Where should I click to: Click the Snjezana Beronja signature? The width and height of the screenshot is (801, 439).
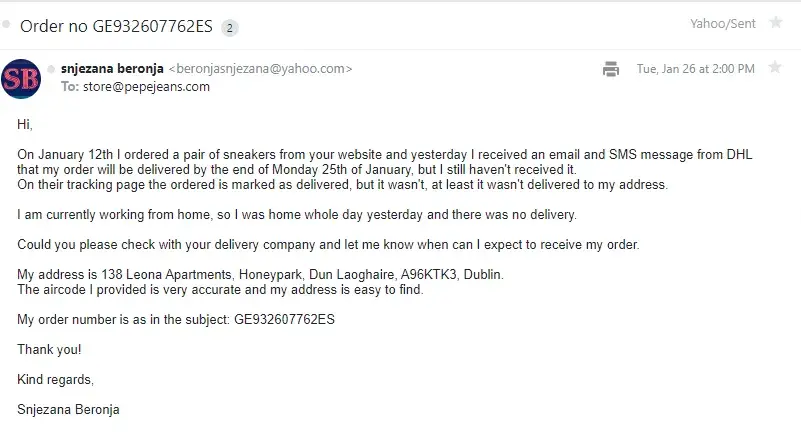pyautogui.click(x=69, y=409)
